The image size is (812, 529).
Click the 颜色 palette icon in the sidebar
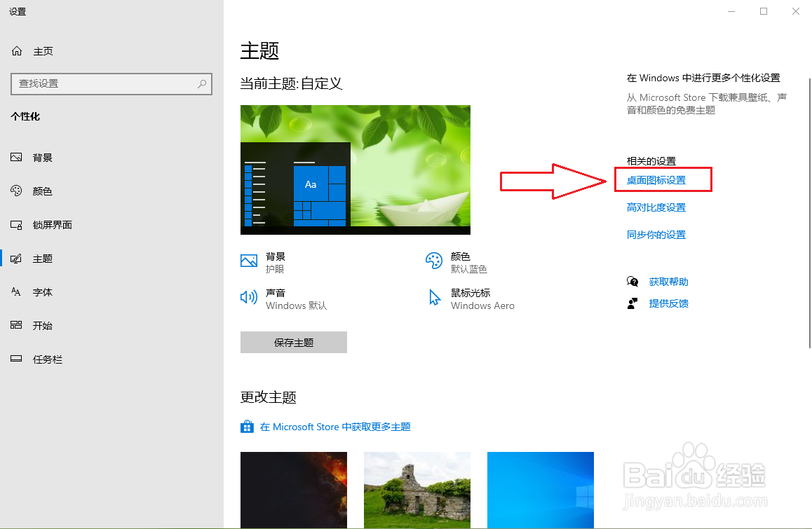click(x=16, y=191)
